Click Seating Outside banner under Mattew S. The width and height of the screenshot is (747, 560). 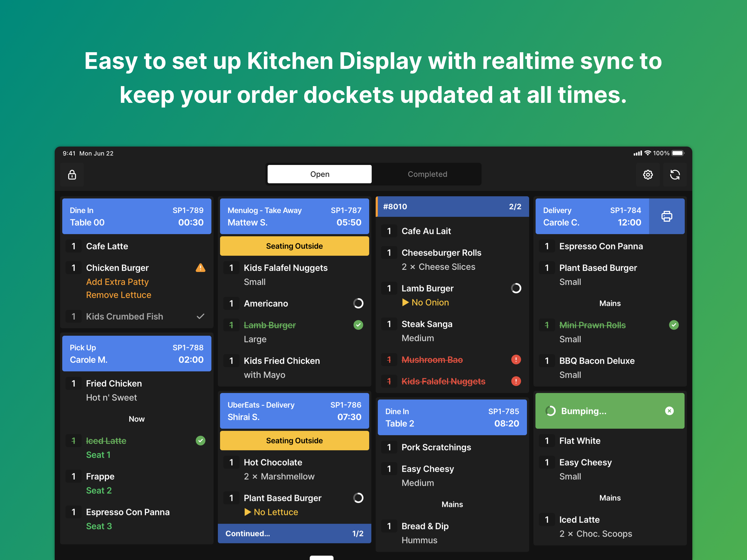294,246
